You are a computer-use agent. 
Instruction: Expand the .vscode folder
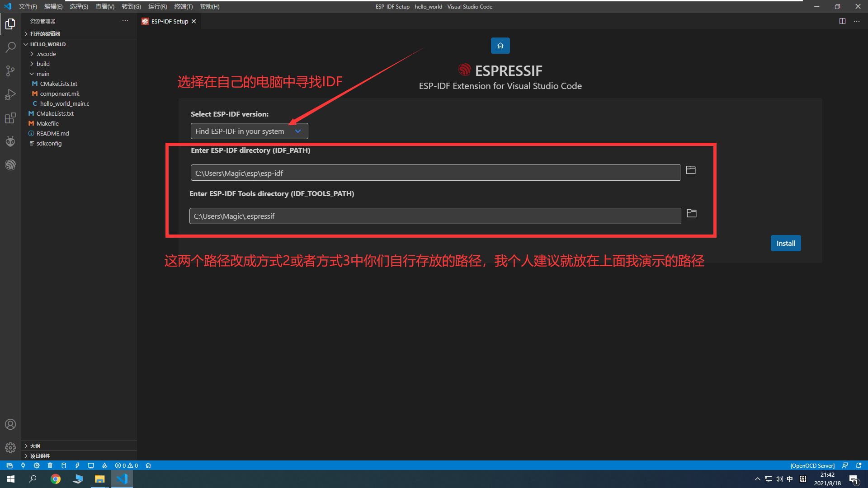click(x=46, y=54)
